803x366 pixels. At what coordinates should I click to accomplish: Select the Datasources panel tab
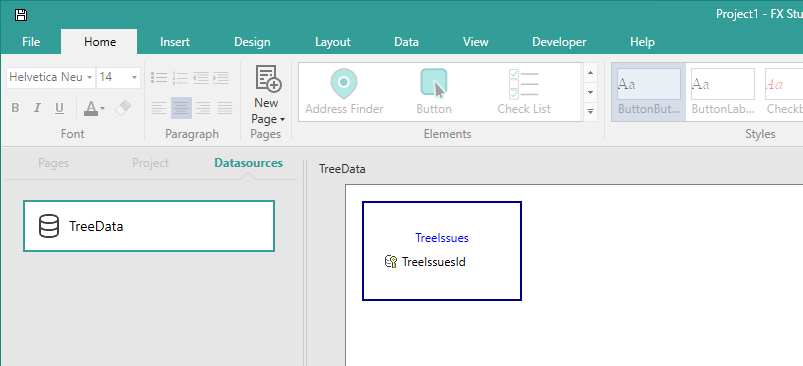pyautogui.click(x=248, y=163)
